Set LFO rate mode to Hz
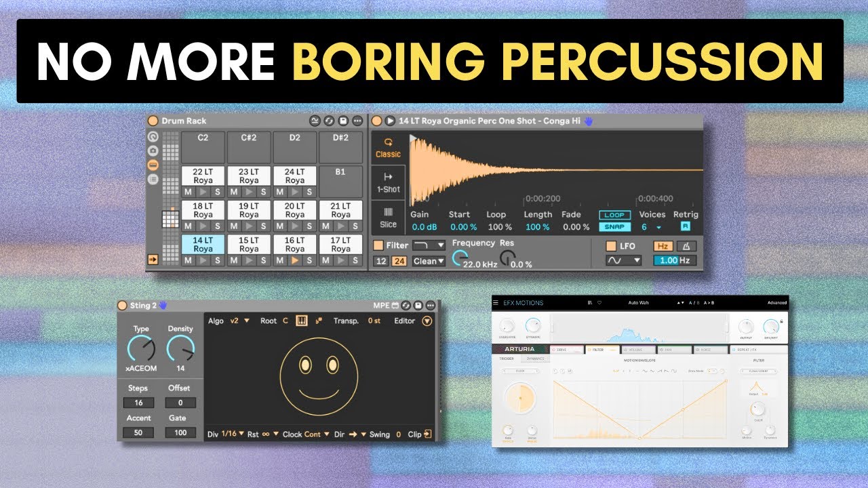The image size is (868, 488). [664, 245]
